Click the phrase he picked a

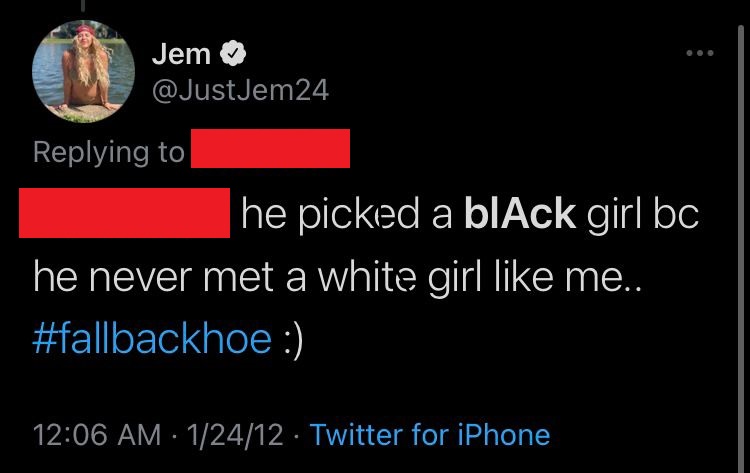pyautogui.click(x=346, y=214)
